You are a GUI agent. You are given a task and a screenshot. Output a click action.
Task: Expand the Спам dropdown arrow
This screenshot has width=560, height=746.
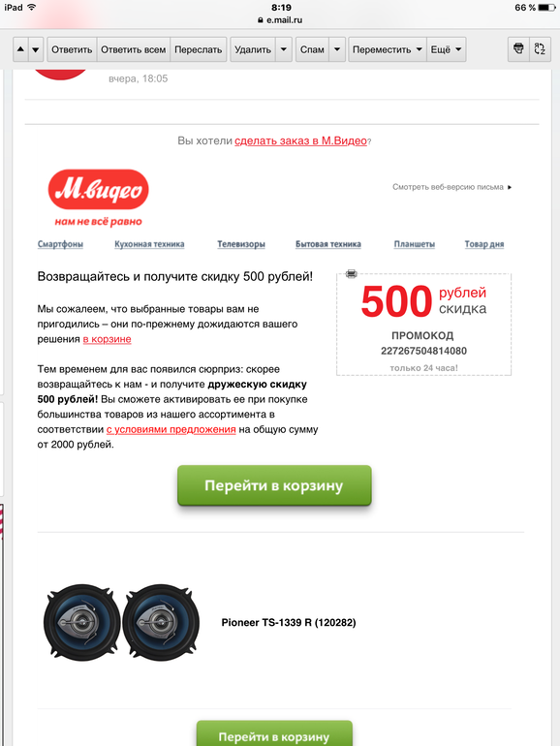coord(337,49)
